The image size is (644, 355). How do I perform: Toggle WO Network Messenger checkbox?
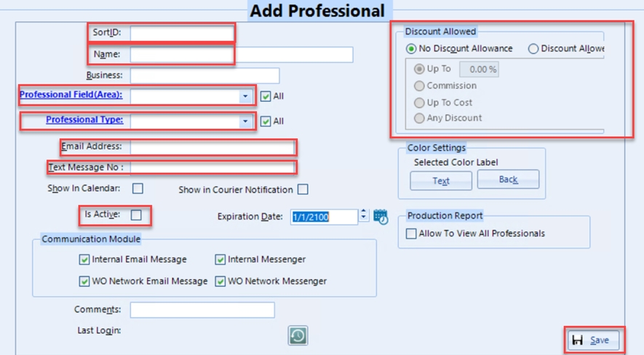coord(220,282)
